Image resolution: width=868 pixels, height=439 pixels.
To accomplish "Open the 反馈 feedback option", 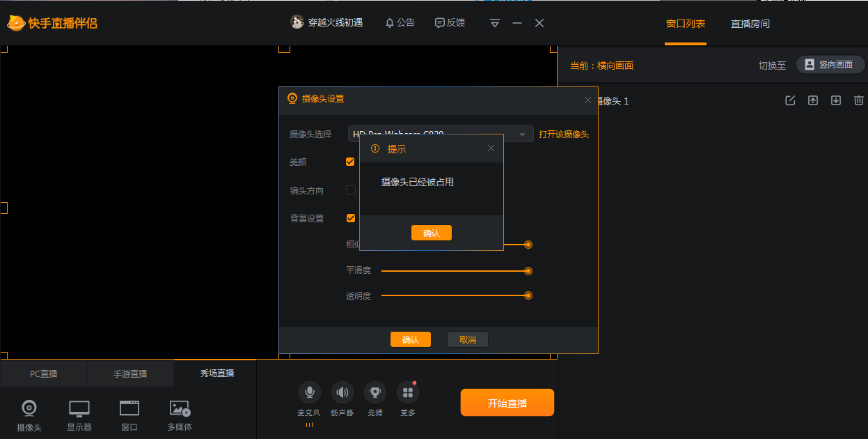I will 450,22.
